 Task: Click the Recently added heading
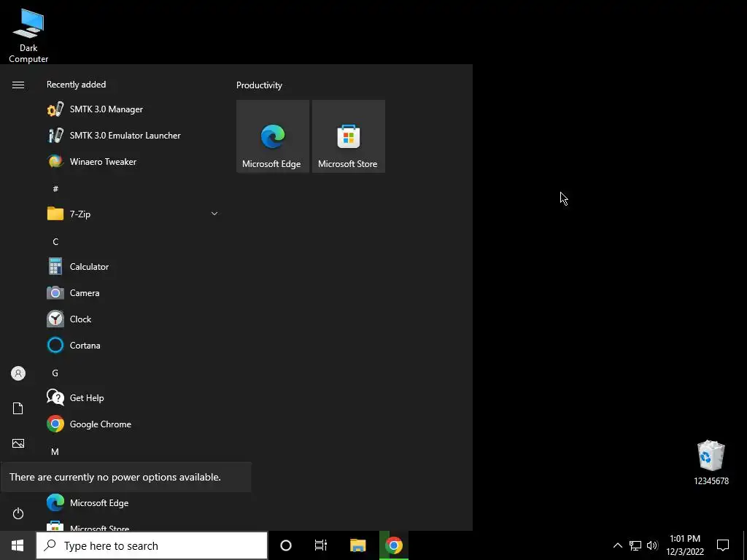click(76, 85)
